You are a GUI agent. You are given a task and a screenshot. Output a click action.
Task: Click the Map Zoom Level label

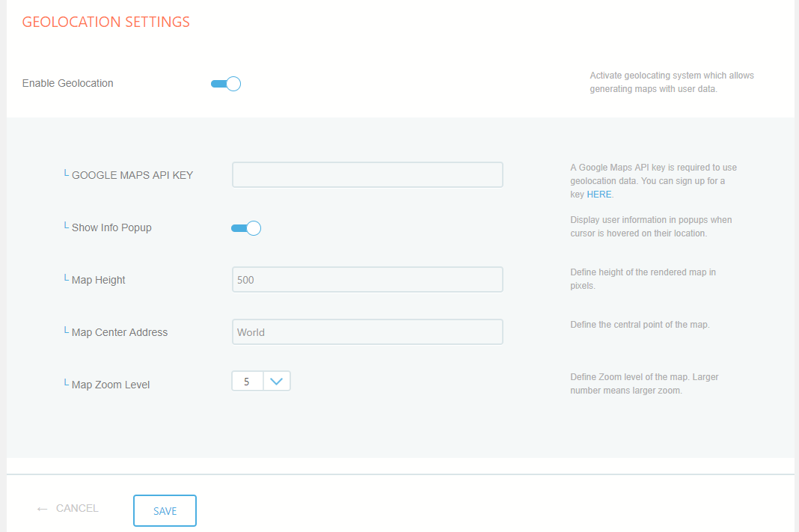coord(110,385)
